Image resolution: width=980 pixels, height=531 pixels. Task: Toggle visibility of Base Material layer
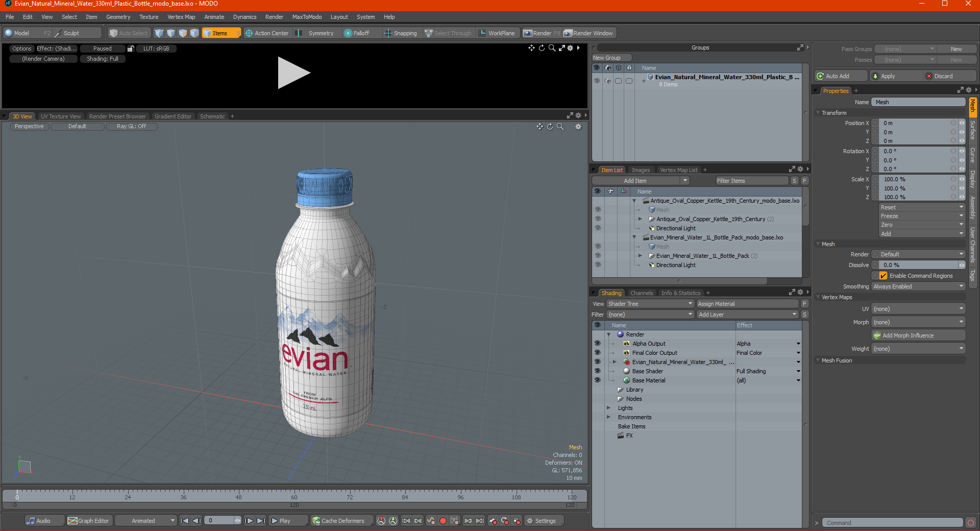(x=597, y=380)
